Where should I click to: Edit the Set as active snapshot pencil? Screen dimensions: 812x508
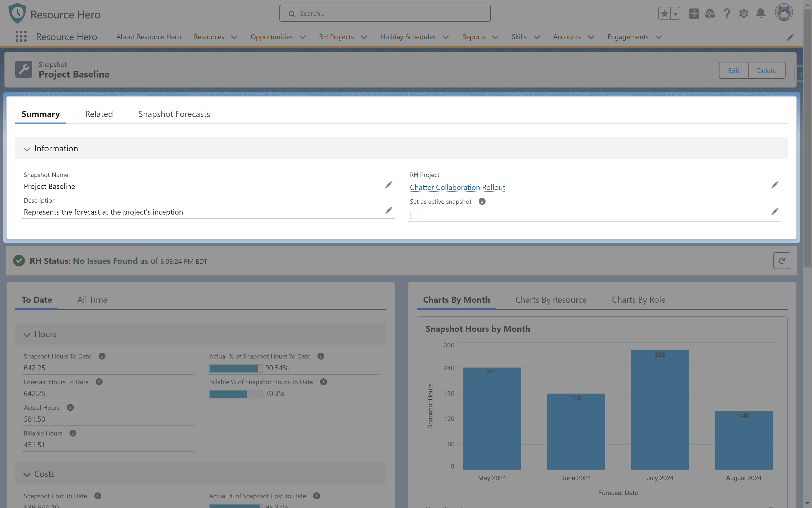pyautogui.click(x=775, y=211)
